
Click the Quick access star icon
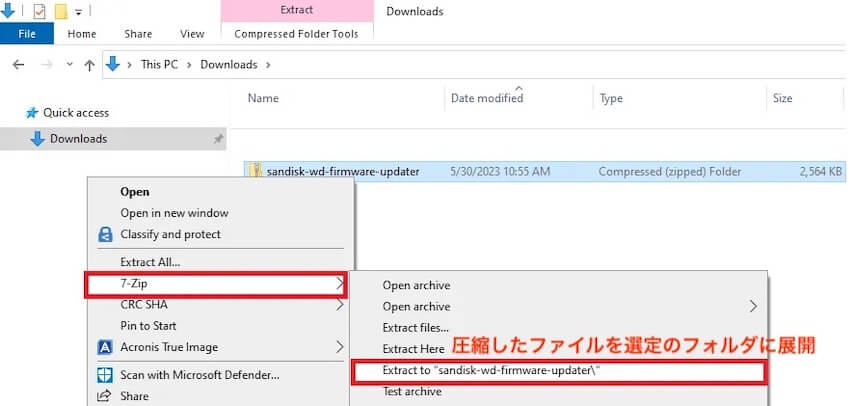[32, 113]
